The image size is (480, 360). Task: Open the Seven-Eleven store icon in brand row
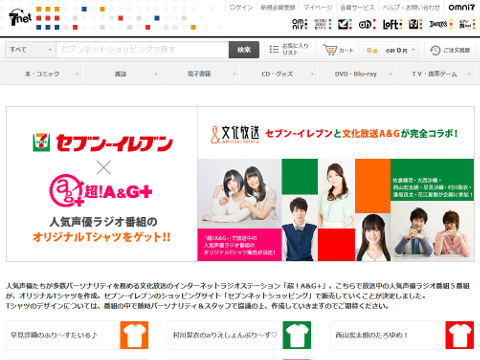click(415, 24)
